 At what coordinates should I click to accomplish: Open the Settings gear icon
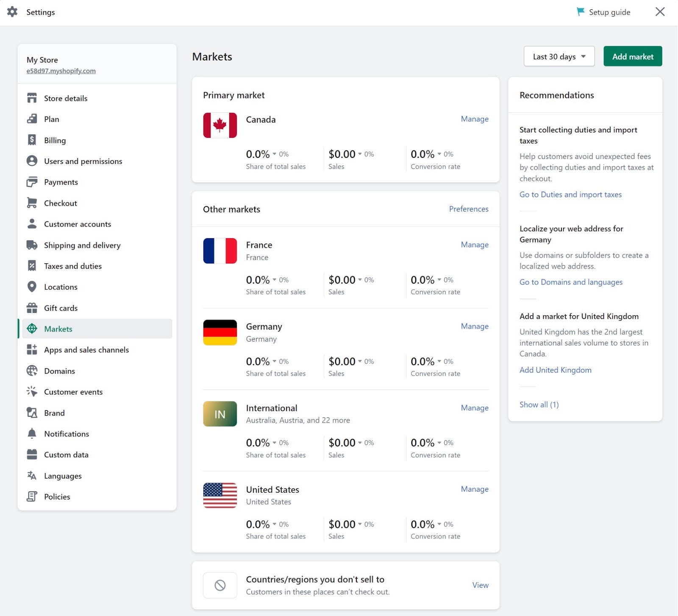[12, 12]
